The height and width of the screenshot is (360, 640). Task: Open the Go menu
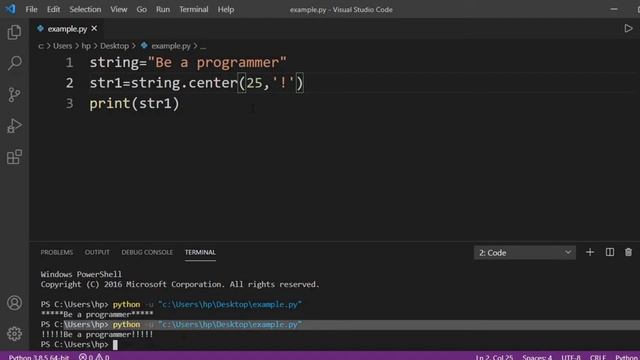point(141,9)
